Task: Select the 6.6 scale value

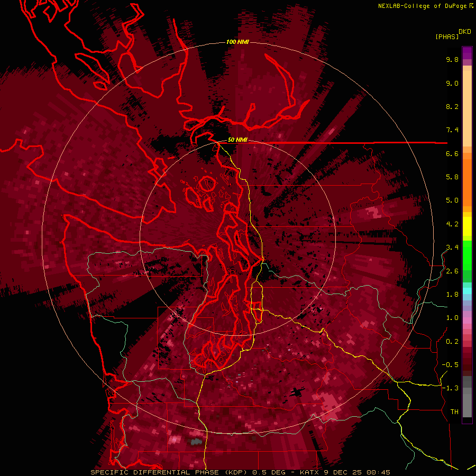Action: pyautogui.click(x=452, y=153)
